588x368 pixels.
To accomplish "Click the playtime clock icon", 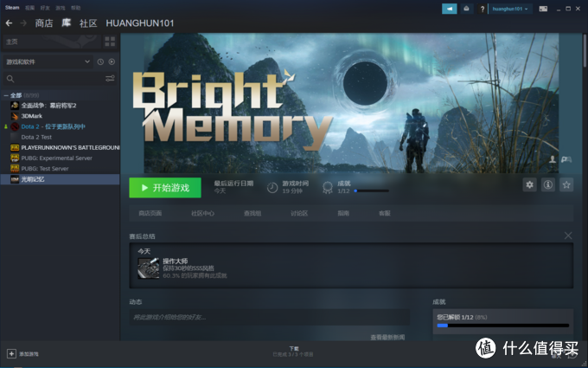I will click(x=272, y=187).
